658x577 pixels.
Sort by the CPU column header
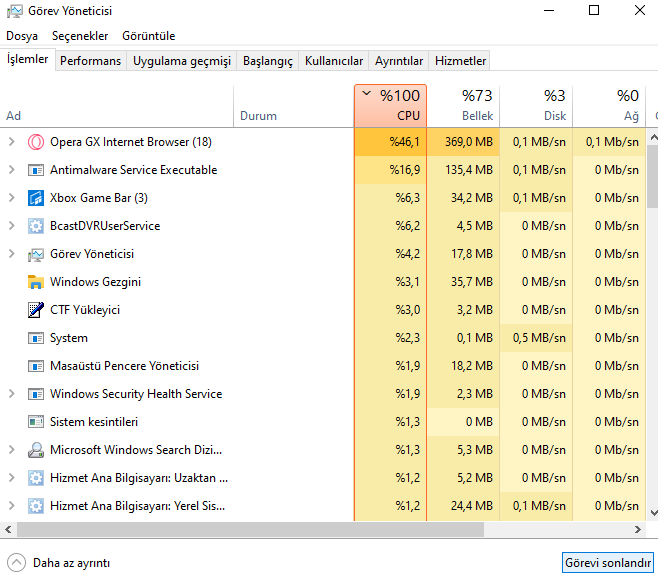[x=390, y=105]
